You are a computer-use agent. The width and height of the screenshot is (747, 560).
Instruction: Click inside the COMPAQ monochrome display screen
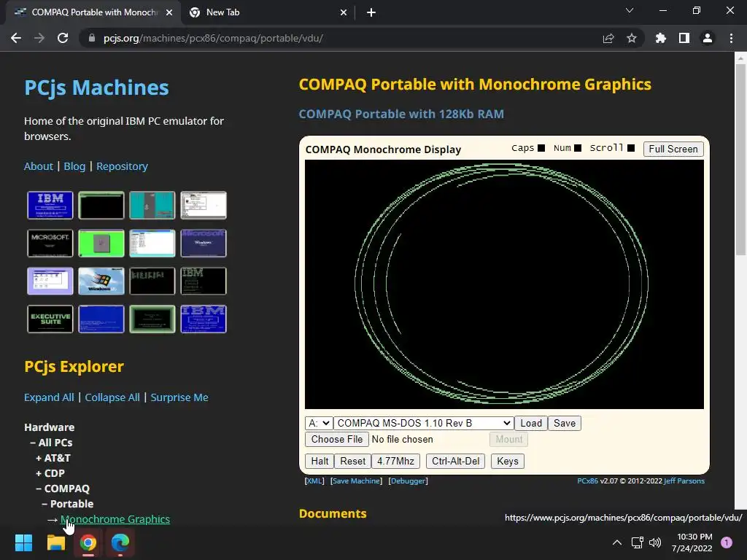pos(504,284)
